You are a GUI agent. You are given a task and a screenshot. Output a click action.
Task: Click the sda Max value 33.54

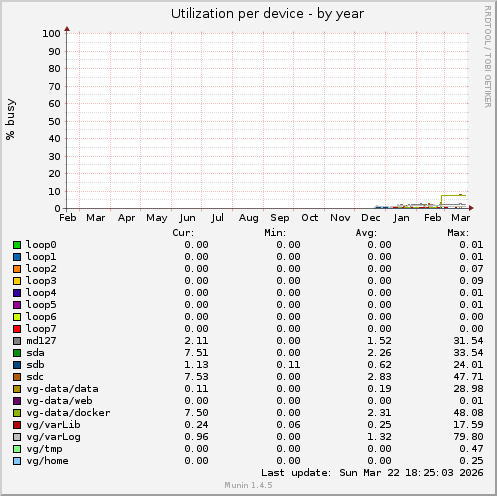(x=468, y=353)
